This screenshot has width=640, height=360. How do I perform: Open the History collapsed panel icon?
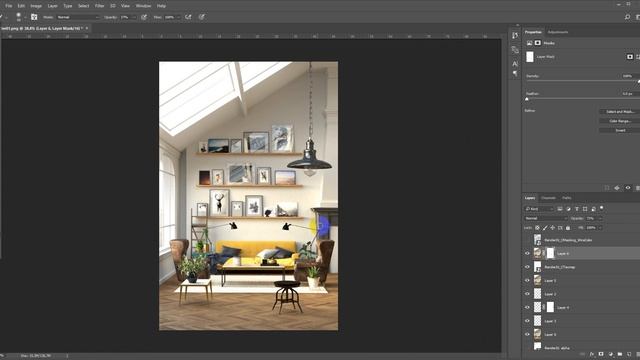click(515, 36)
